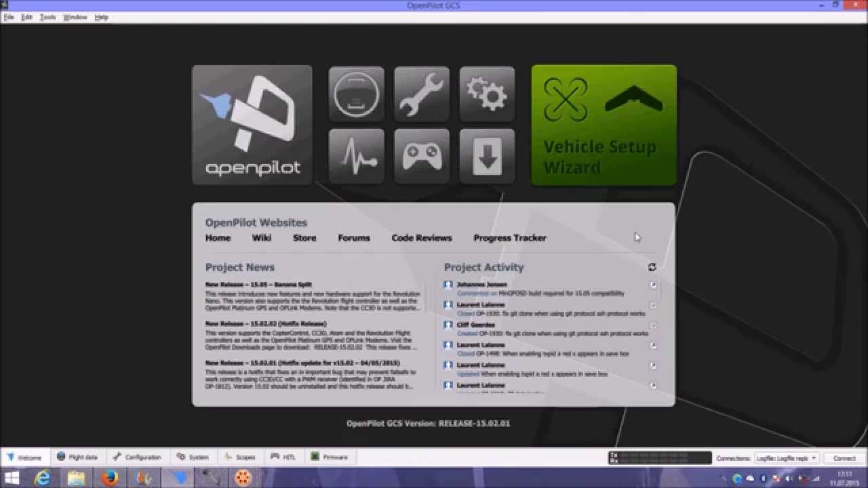Open news 'New Release – 15.05 – Banana Split'

click(x=258, y=285)
